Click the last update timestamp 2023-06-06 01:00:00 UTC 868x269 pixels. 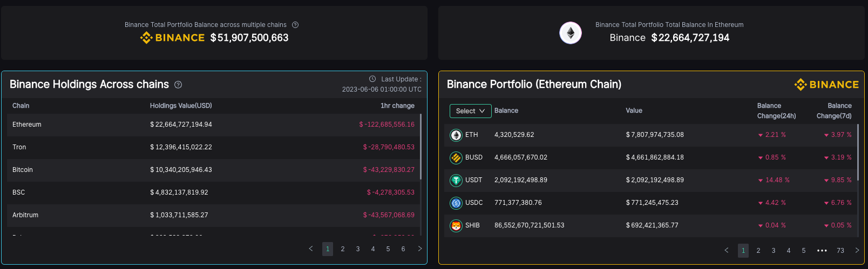(382, 89)
